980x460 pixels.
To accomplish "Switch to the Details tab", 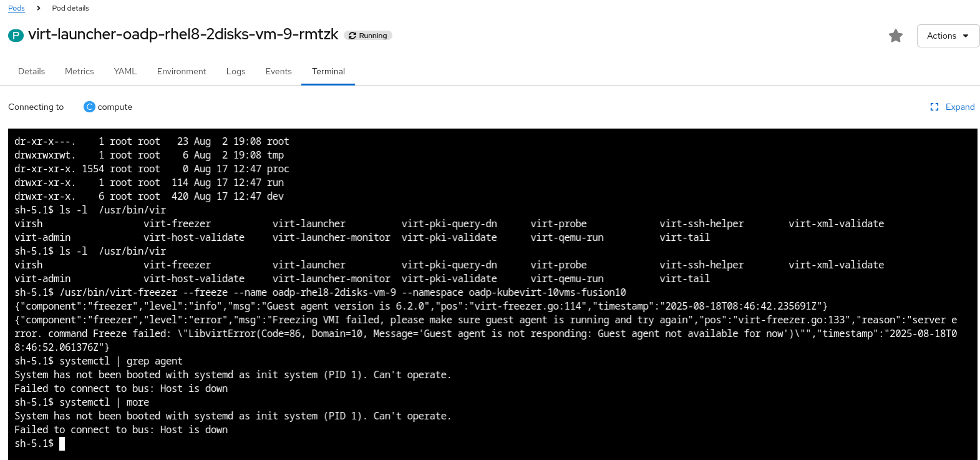I will (31, 71).
